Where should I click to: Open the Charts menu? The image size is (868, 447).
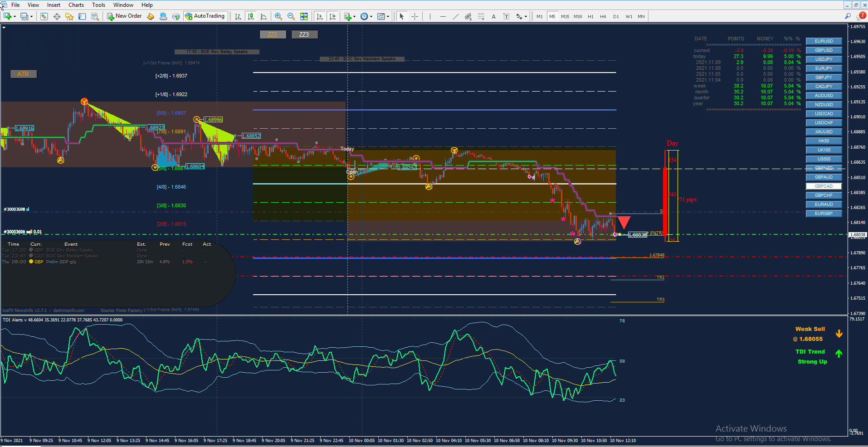pos(76,5)
